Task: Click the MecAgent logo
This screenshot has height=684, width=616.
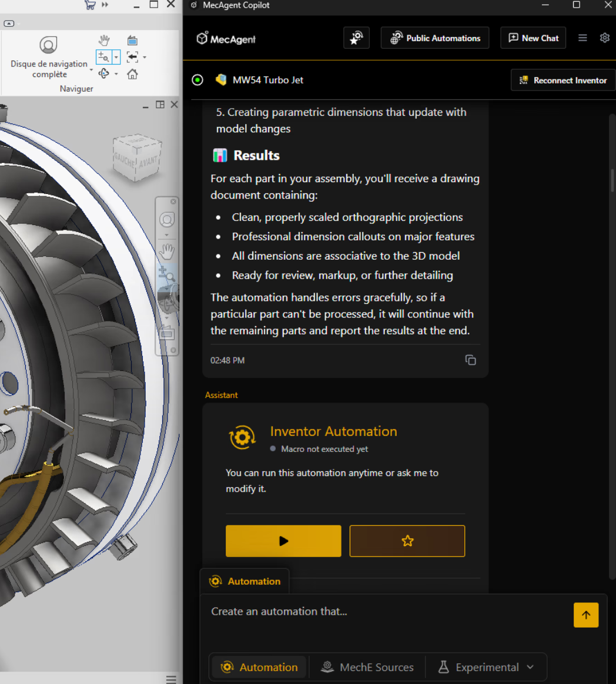Action: 226,39
